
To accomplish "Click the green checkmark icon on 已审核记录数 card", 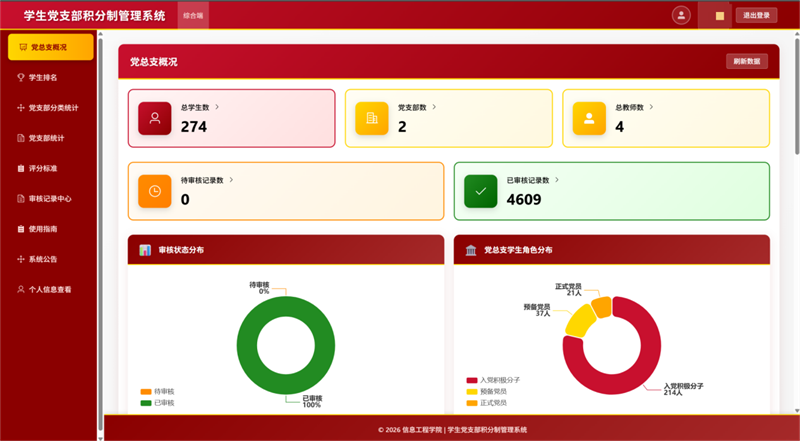I will (x=481, y=191).
